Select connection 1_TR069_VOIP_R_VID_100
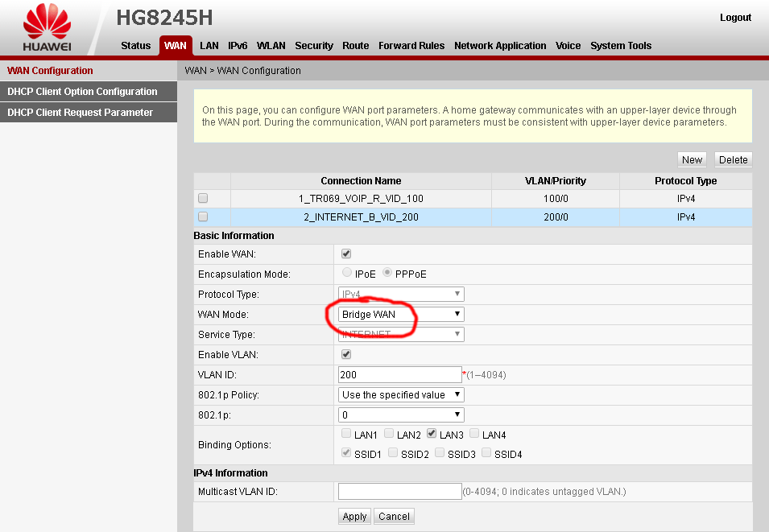Screen dimensions: 769x532 pos(361,199)
